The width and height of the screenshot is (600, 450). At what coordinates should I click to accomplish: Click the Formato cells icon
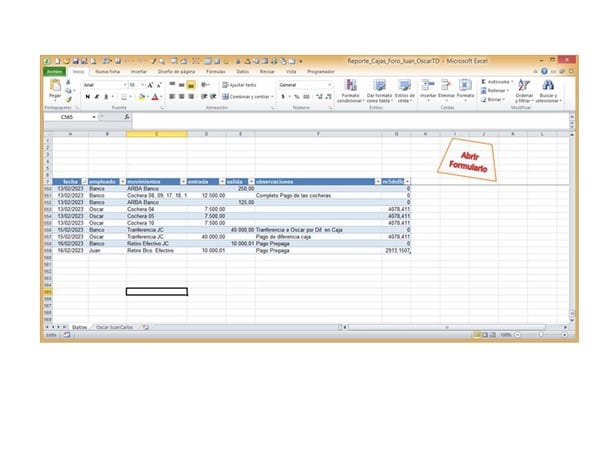[465, 85]
